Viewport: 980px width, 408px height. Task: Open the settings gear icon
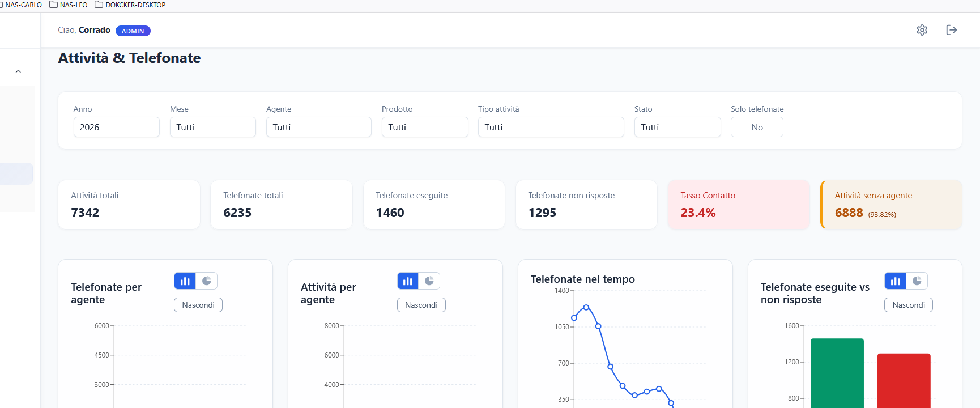pos(922,30)
